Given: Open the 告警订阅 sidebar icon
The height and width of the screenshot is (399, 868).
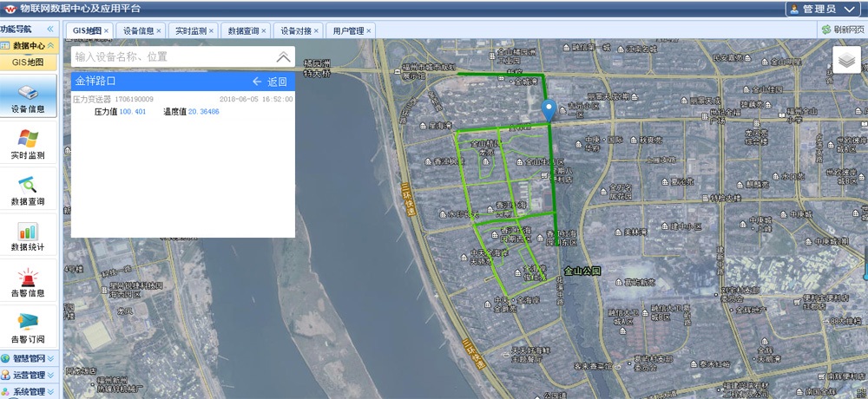Looking at the screenshot, I should (x=28, y=324).
